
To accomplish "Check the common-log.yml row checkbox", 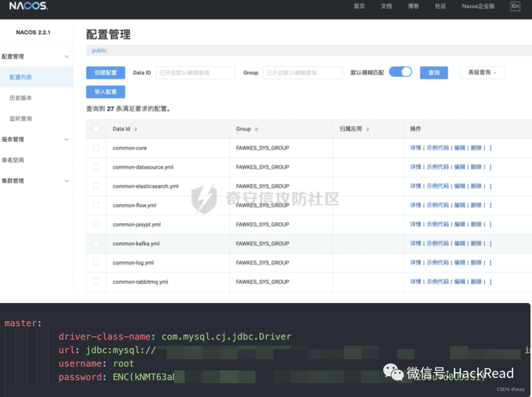I will tap(96, 263).
